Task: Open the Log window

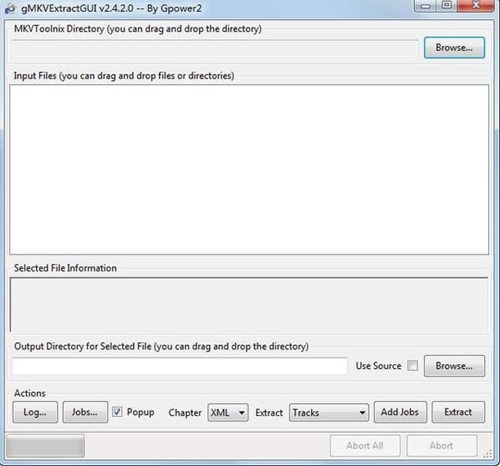Action: [35, 412]
